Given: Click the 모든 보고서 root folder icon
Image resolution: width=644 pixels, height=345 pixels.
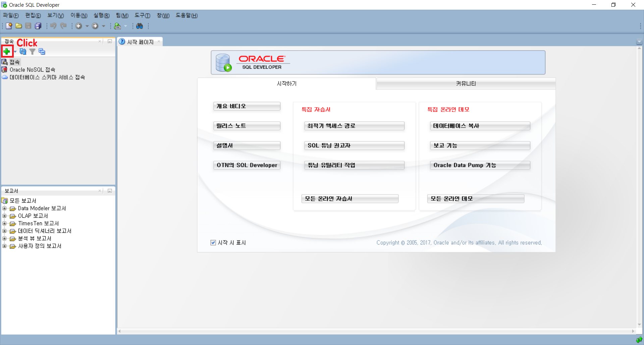Looking at the screenshot, I should (5, 200).
